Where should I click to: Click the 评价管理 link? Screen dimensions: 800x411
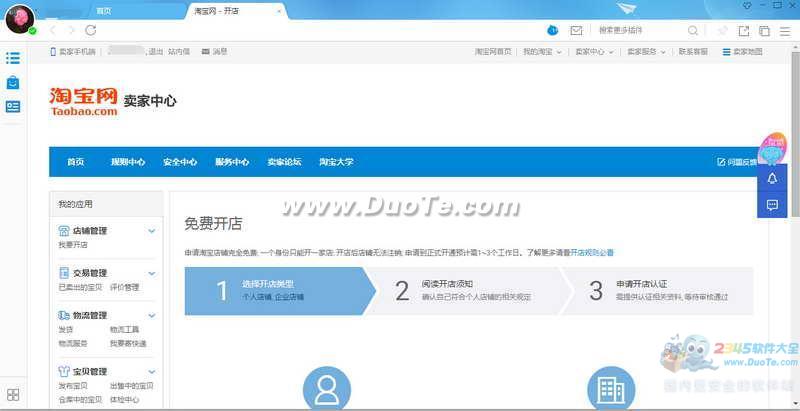coord(124,287)
